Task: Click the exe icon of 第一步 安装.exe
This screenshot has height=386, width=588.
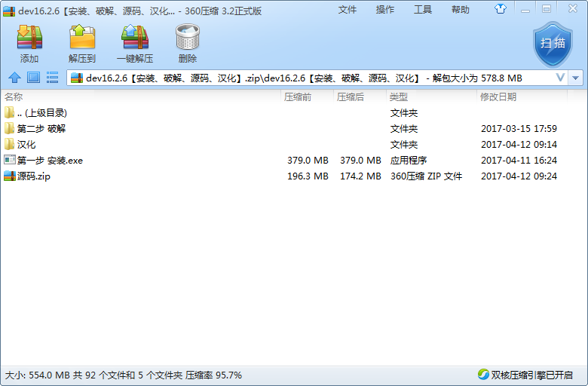Action: click(x=9, y=160)
